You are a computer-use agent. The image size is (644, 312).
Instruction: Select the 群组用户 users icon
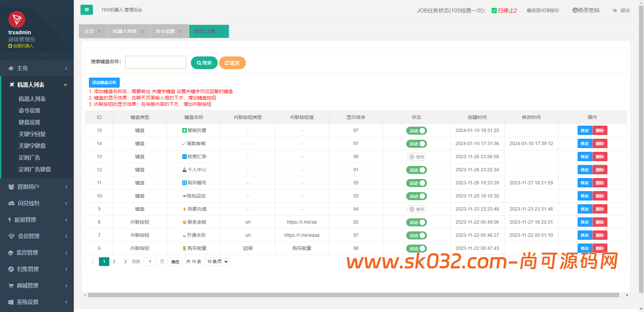(x=11, y=187)
